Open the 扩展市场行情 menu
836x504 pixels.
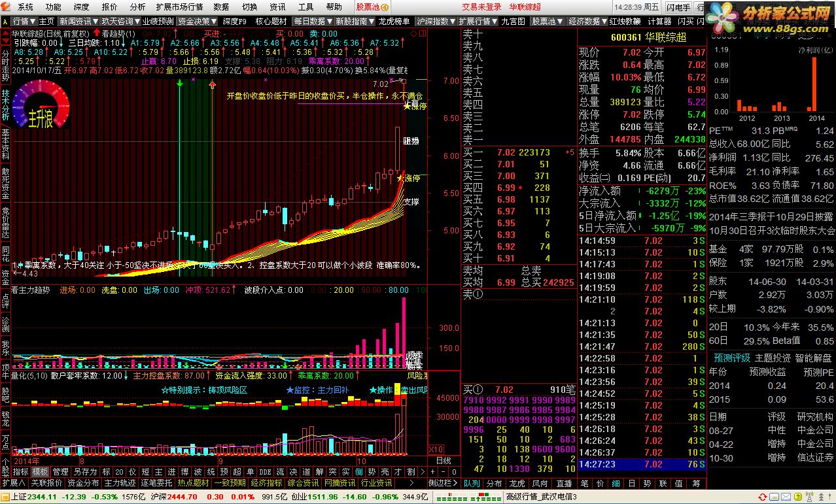coord(179,7)
